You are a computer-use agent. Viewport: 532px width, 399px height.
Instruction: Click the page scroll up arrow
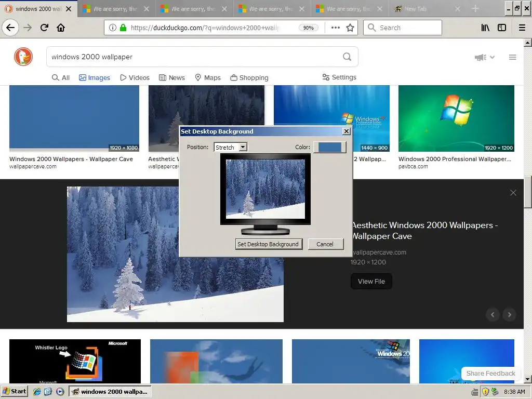(x=528, y=43)
